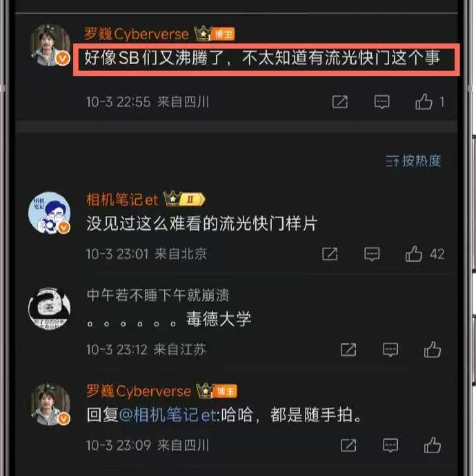Tap comment icon on 哈哈，都是随手拍 reply
The image size is (476, 476).
390,446
